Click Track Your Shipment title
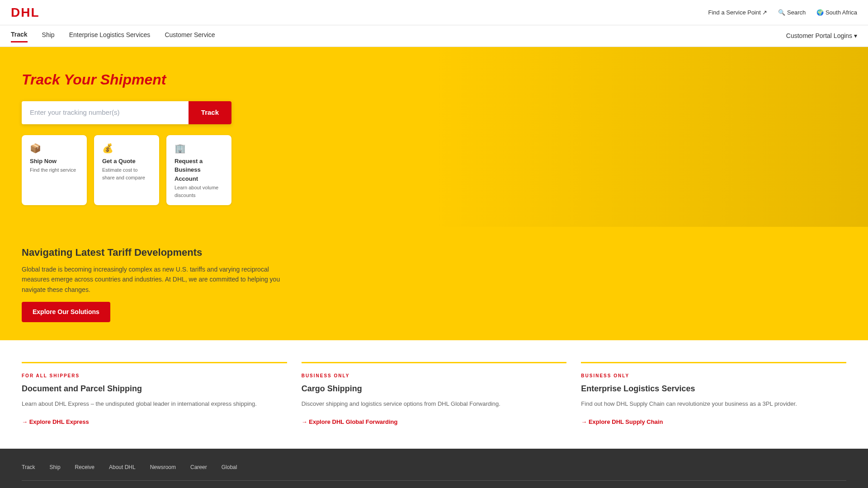This screenshot has height=488, width=868. [x=94, y=80]
